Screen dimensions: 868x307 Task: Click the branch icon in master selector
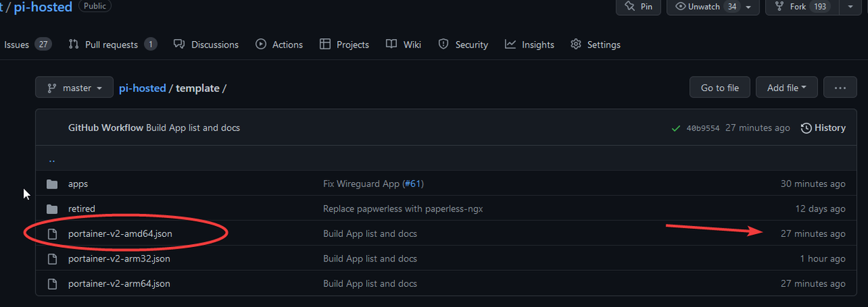coord(52,88)
